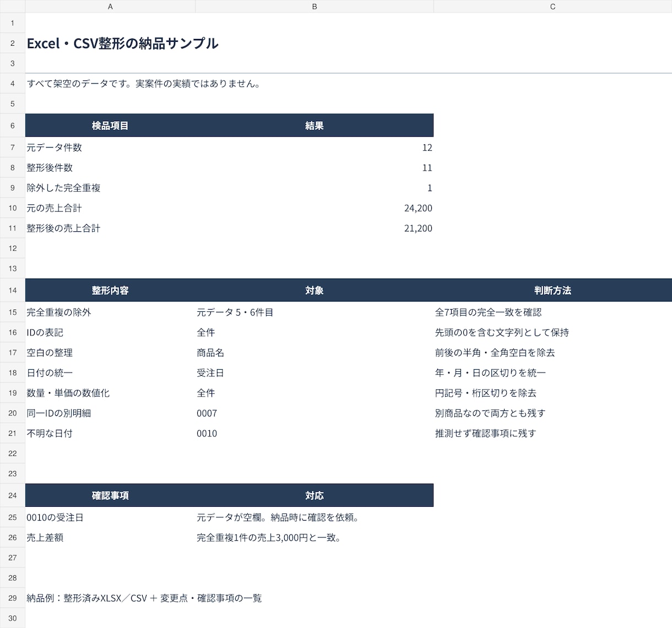672x628 pixels.
Task: Click the '整形内容' header cell
Action: point(110,290)
